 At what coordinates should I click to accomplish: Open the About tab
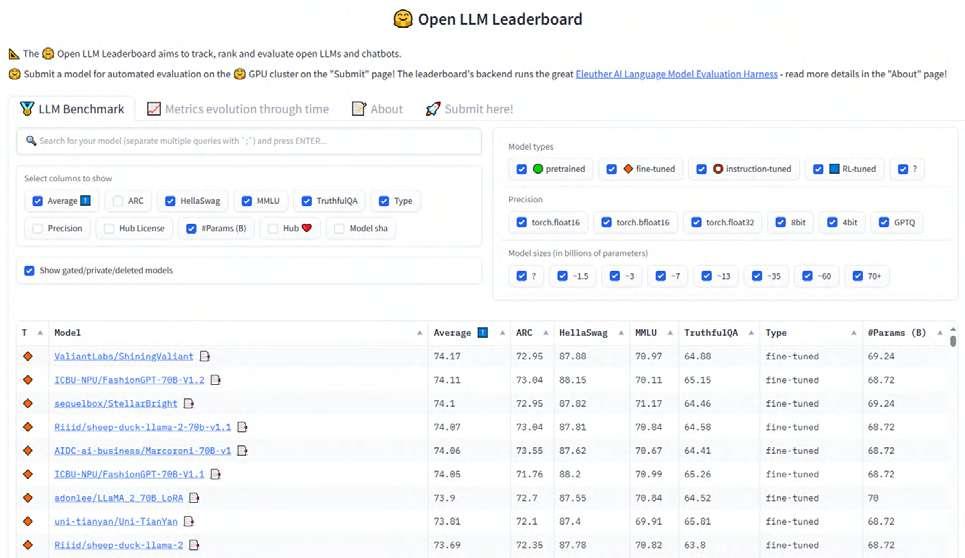(377, 109)
